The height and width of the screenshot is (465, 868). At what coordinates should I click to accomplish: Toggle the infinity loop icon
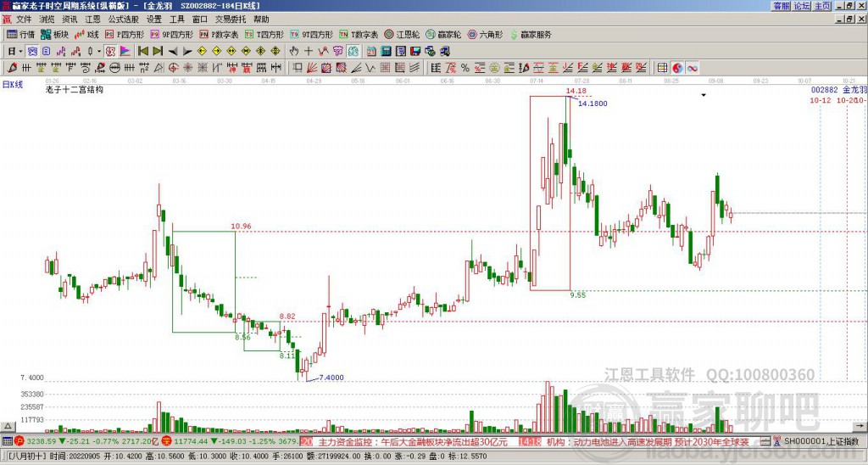tap(692, 68)
